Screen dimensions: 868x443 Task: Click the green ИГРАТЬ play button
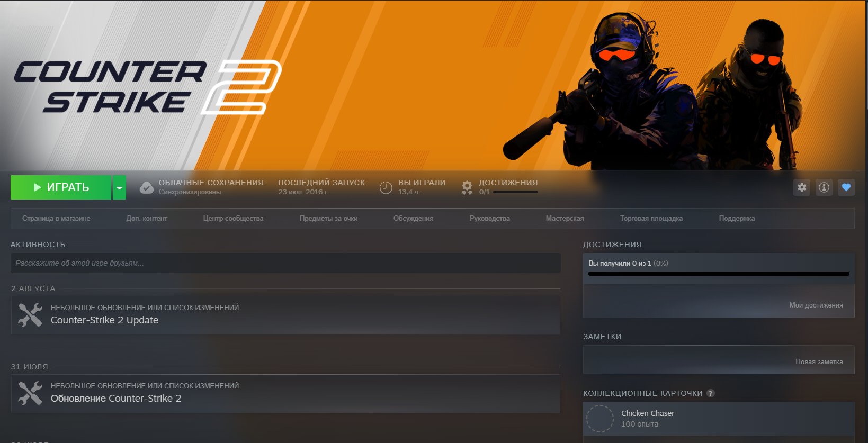pyautogui.click(x=61, y=187)
